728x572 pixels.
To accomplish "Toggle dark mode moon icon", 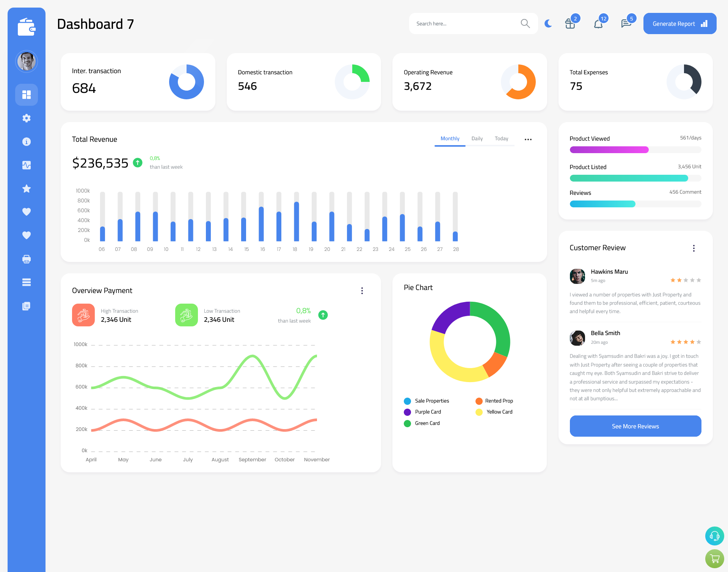I will (547, 24).
